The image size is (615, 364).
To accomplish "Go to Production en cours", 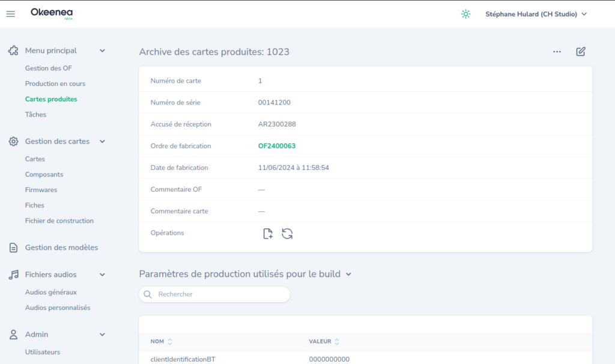I will (55, 83).
